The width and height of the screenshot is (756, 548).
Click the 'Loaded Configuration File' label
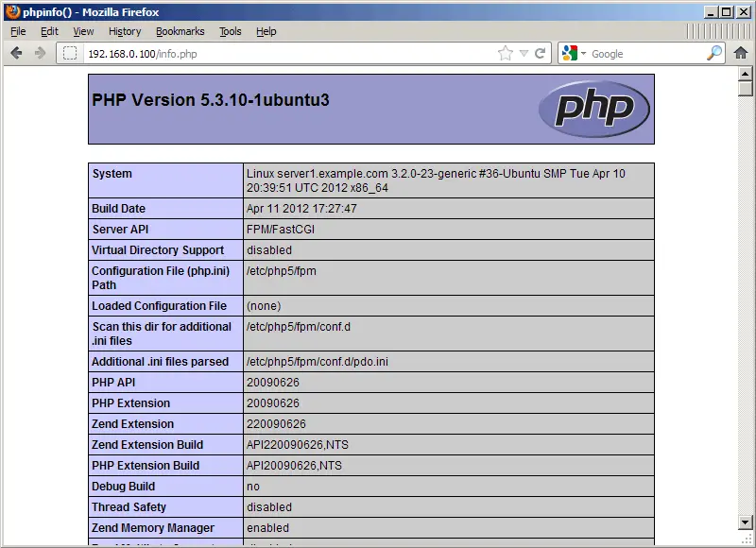[x=159, y=305]
